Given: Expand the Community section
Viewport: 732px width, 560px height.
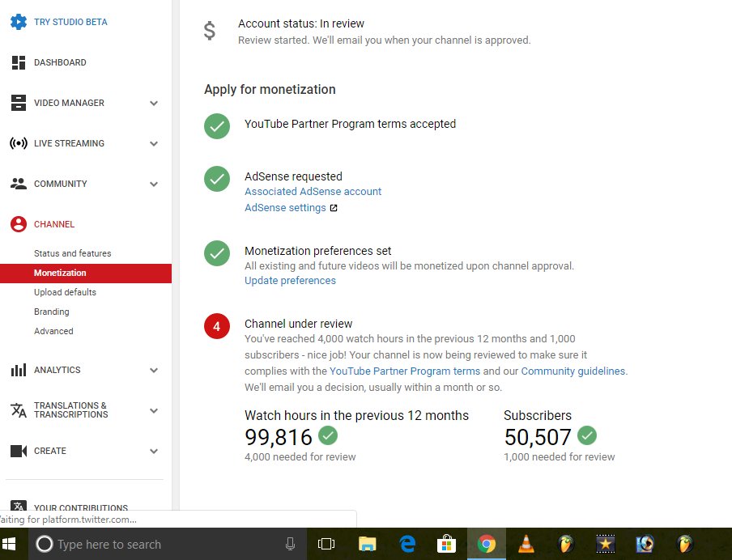Looking at the screenshot, I should 154,184.
